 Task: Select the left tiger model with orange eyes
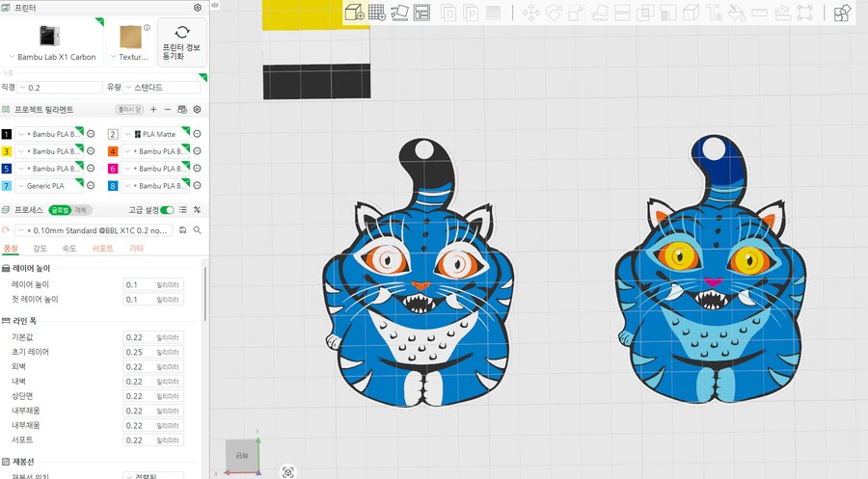[x=420, y=274]
